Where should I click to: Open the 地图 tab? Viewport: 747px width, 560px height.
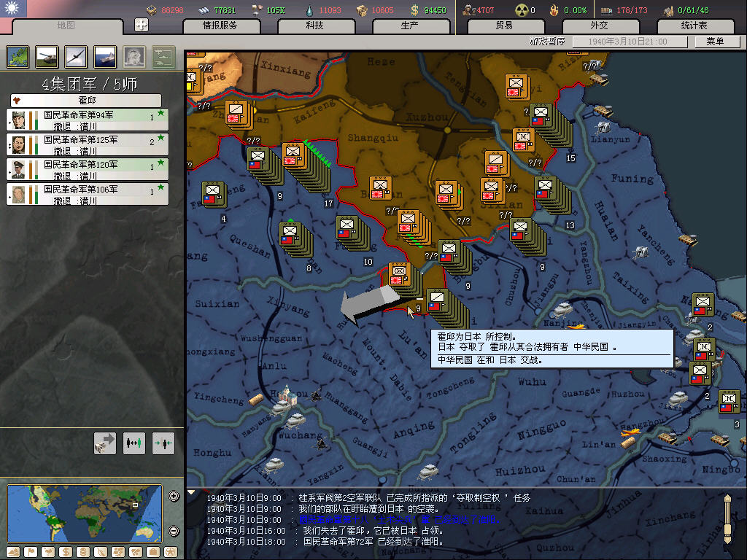tap(66, 26)
